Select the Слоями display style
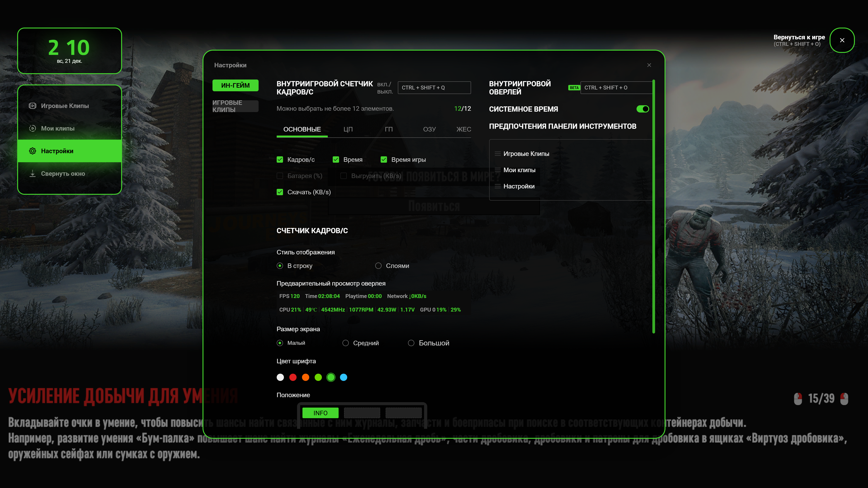The width and height of the screenshot is (868, 488). point(378,266)
